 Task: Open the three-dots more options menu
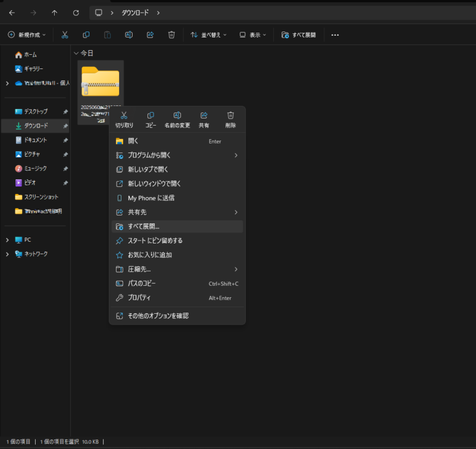(x=335, y=35)
